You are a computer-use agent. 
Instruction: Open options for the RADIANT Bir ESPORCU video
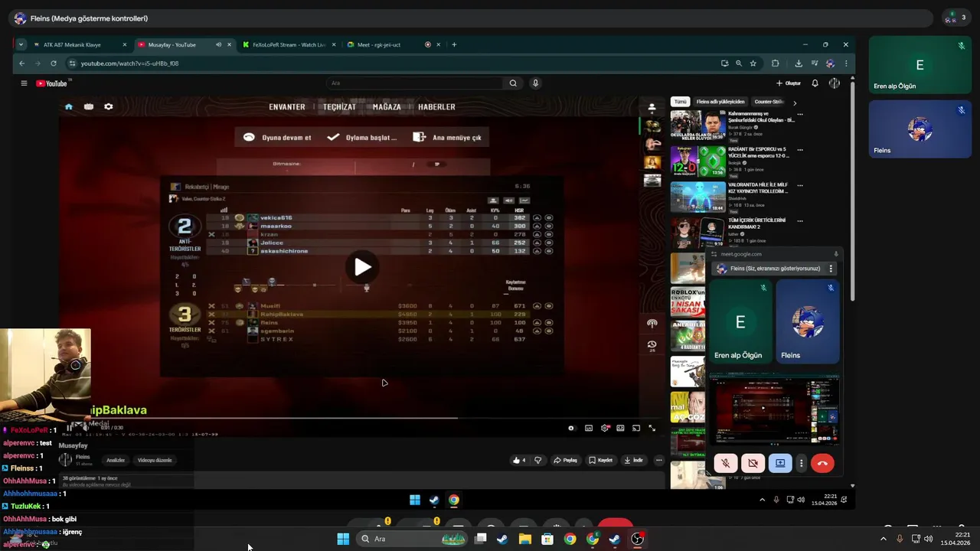pyautogui.click(x=800, y=150)
